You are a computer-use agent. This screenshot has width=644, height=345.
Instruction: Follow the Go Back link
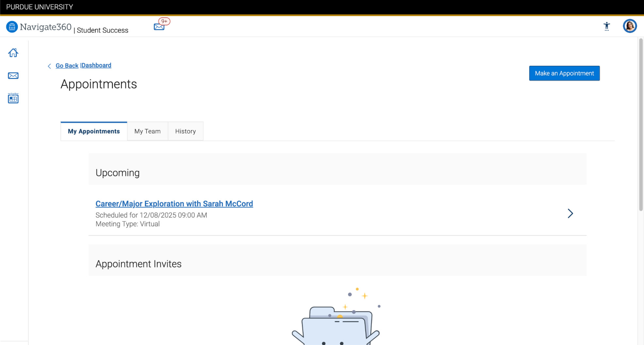(67, 66)
